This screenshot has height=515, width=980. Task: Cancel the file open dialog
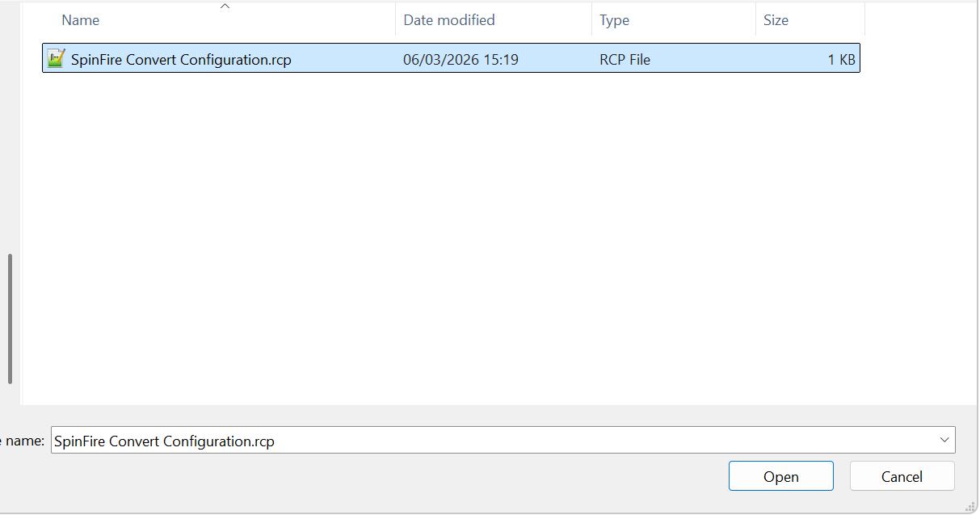pyautogui.click(x=902, y=476)
